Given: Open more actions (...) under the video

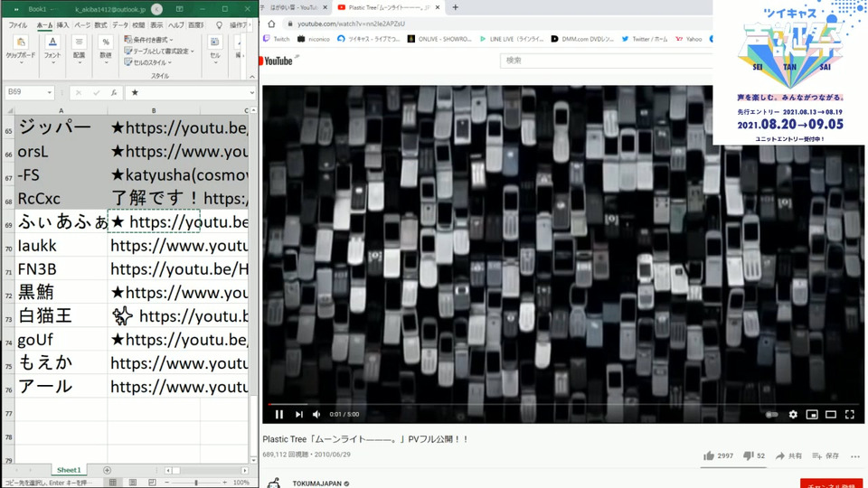Looking at the screenshot, I should click(x=855, y=456).
